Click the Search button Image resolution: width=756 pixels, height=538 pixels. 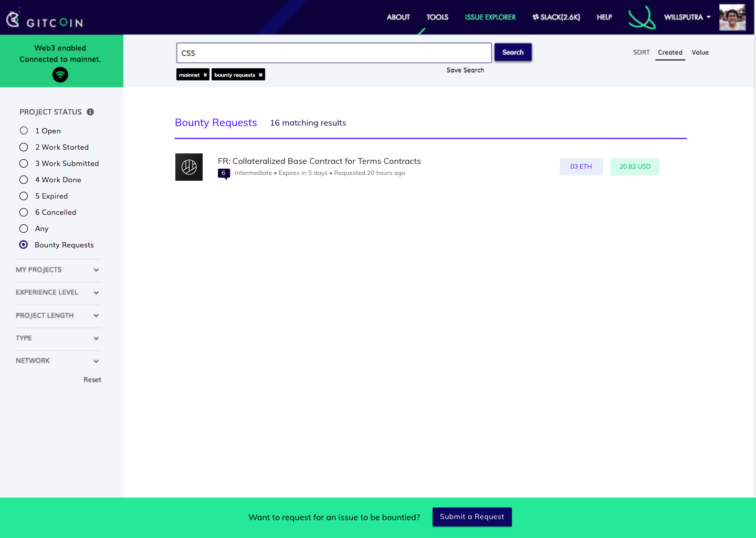(513, 53)
